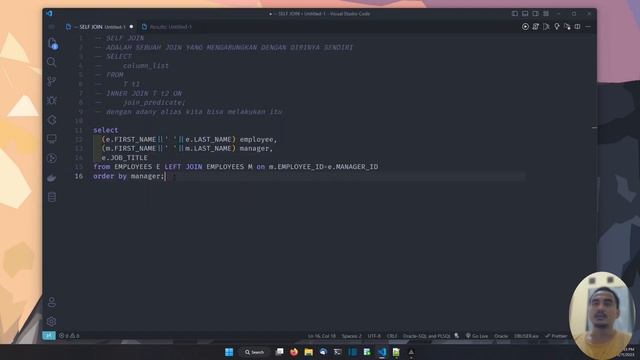Open Firefox from the taskbar
Viewport: 640px width, 360px height.
(x=294, y=352)
